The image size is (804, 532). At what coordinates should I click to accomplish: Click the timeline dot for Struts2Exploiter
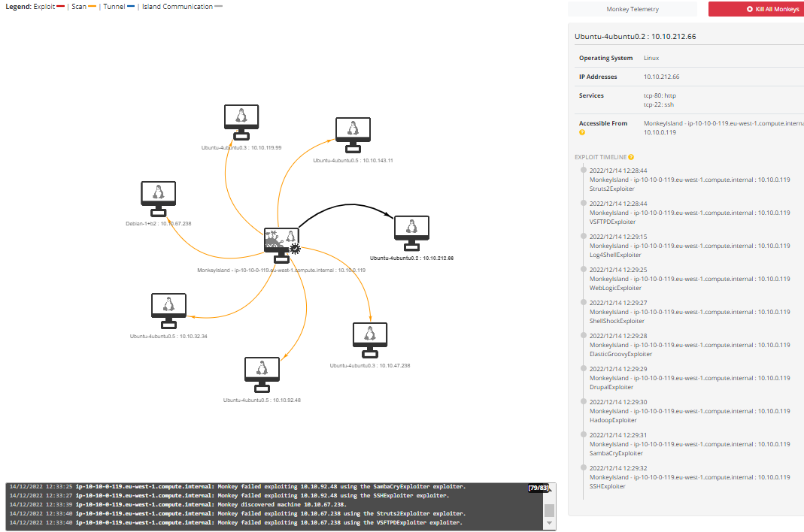584,170
